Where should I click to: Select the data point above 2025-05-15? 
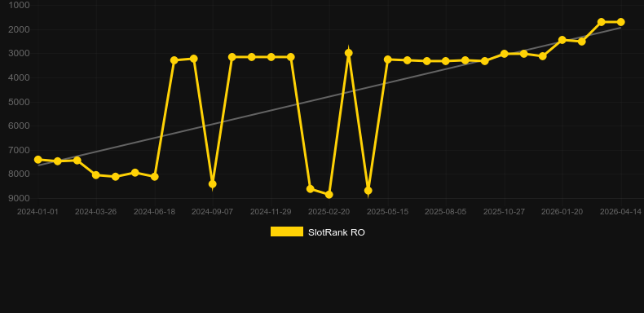(388, 60)
